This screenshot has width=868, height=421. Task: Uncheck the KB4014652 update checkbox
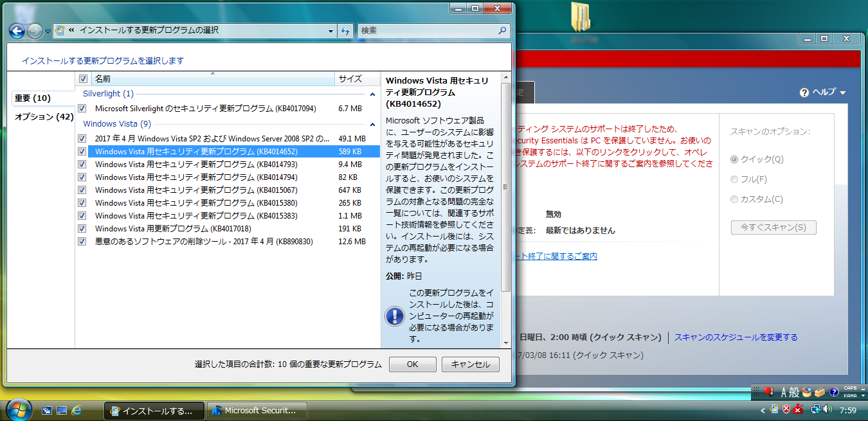click(x=82, y=151)
